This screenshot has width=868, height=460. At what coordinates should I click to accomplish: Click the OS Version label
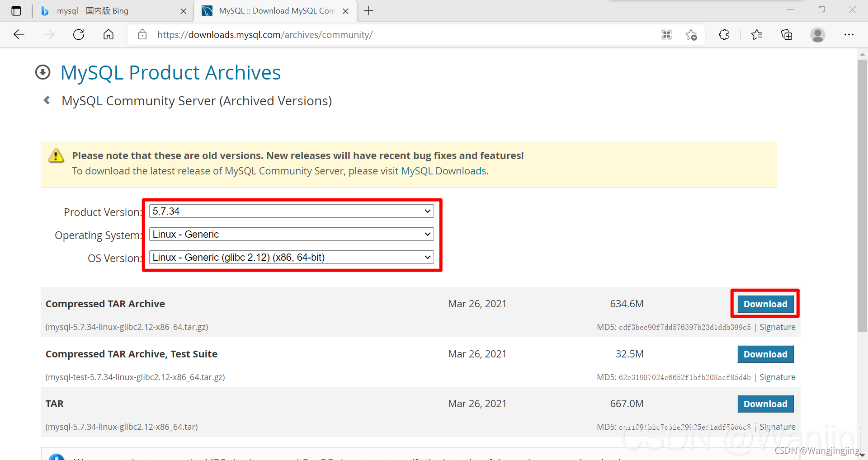point(115,258)
